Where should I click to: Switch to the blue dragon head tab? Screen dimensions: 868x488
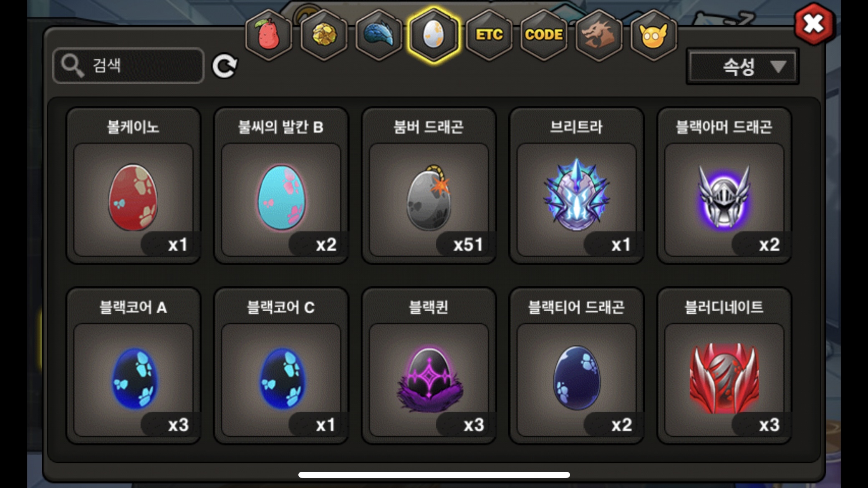click(378, 35)
